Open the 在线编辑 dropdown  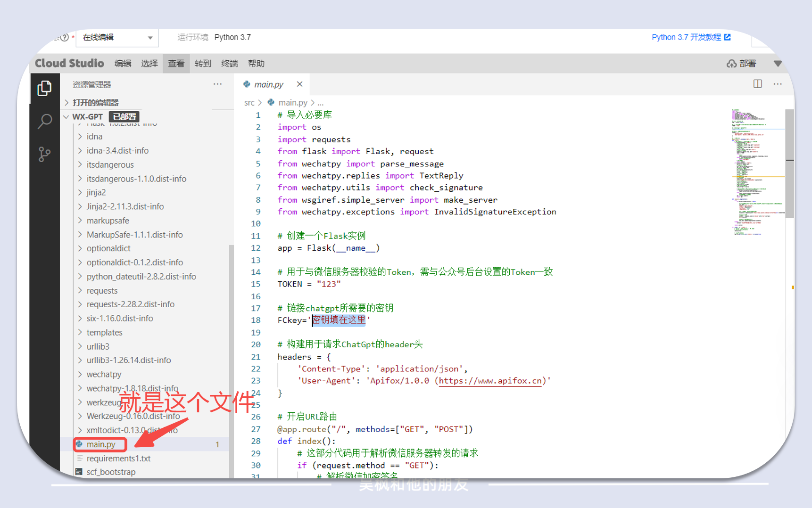pos(117,37)
